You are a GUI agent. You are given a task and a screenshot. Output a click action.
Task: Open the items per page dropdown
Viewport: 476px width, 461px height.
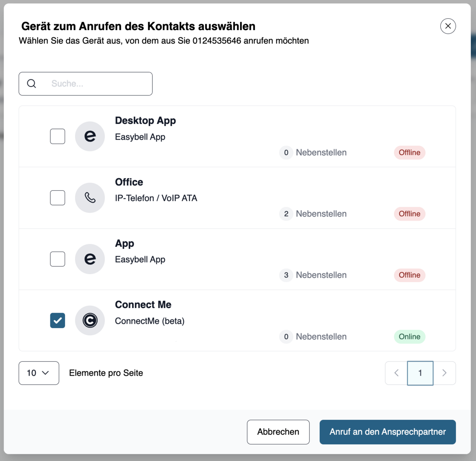[x=39, y=373]
